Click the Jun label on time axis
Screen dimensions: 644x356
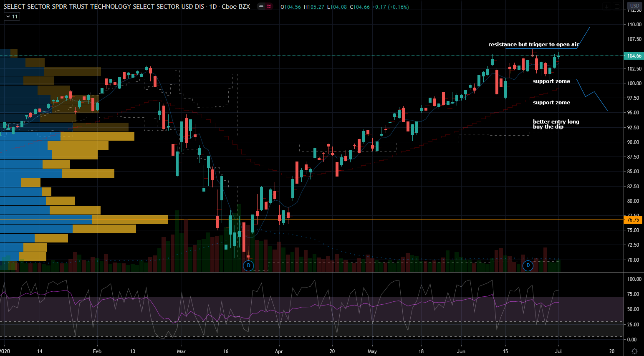[x=461, y=351]
